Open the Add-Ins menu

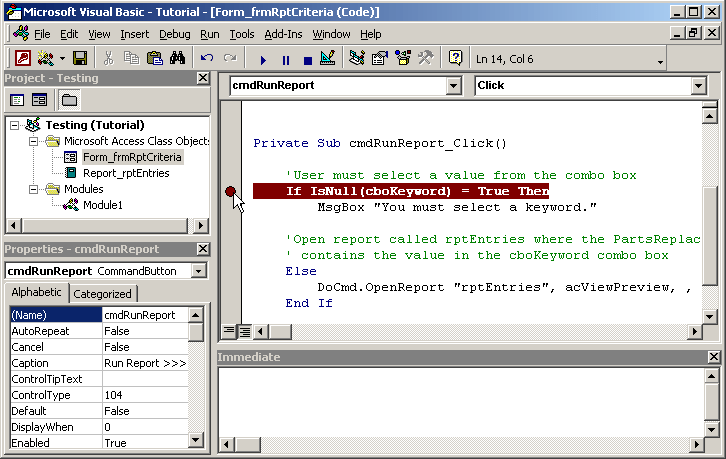[283, 34]
